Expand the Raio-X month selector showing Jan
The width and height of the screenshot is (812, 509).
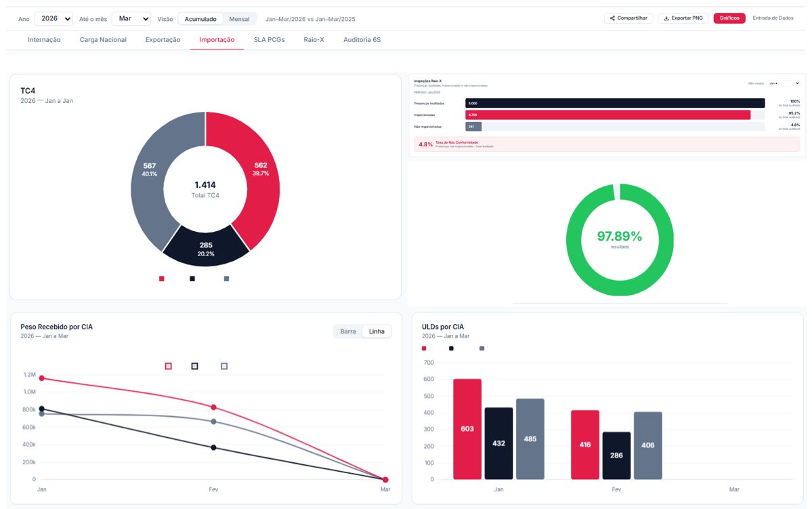(784, 83)
